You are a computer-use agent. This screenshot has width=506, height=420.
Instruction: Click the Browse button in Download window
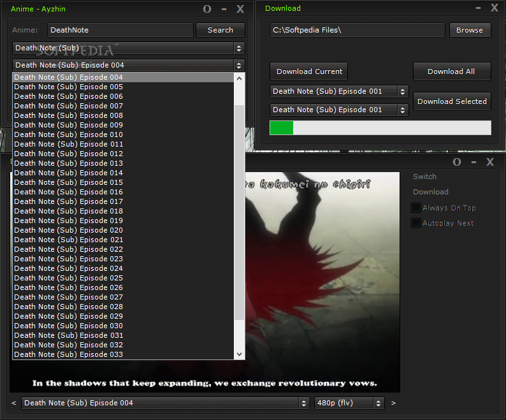(470, 30)
